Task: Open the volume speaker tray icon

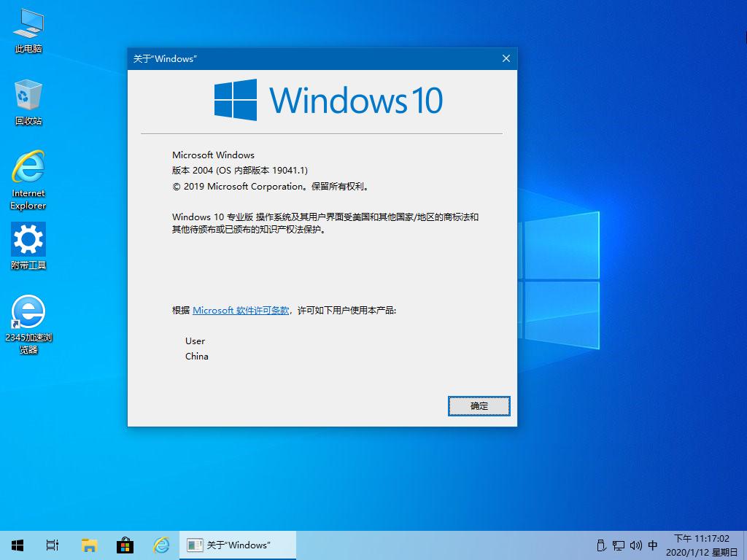Action: pyautogui.click(x=636, y=545)
